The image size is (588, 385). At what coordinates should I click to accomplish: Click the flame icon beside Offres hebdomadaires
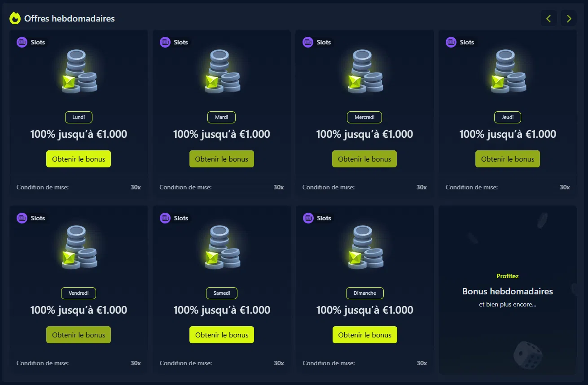click(x=15, y=18)
